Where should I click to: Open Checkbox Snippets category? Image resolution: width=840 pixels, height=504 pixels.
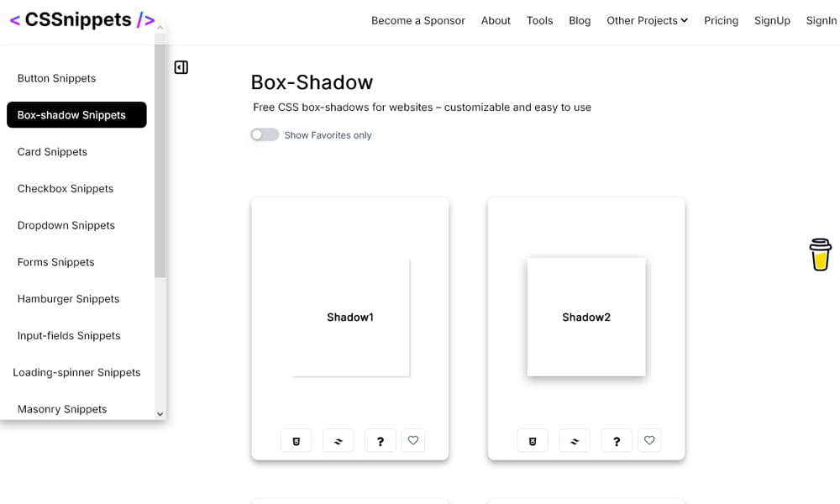(x=66, y=188)
